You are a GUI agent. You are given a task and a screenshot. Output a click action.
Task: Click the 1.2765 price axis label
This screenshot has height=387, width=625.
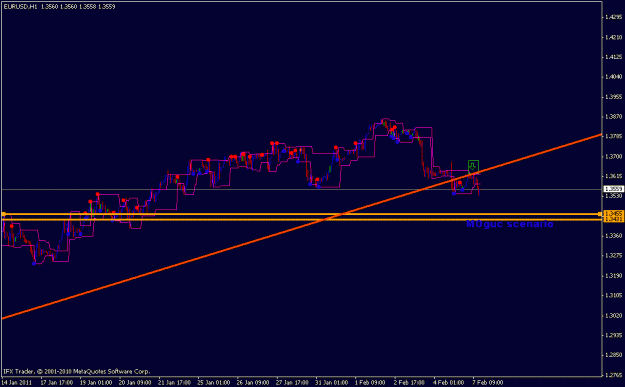pyautogui.click(x=613, y=375)
